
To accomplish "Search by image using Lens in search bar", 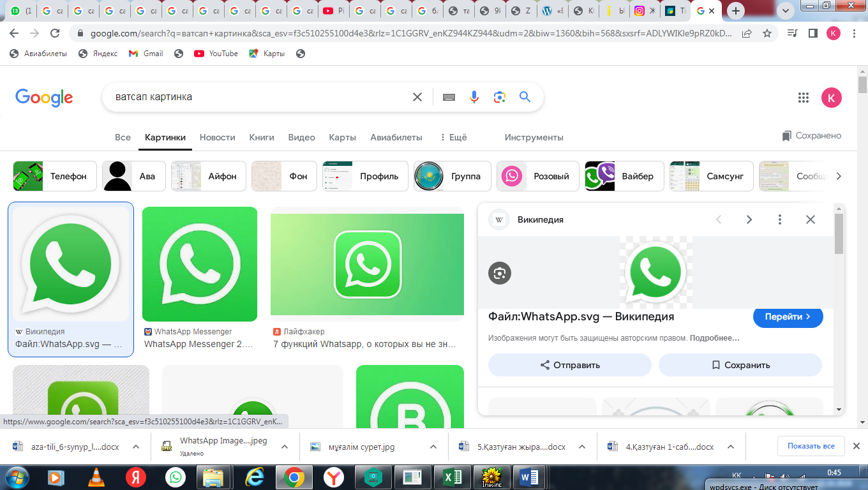I will 499,97.
